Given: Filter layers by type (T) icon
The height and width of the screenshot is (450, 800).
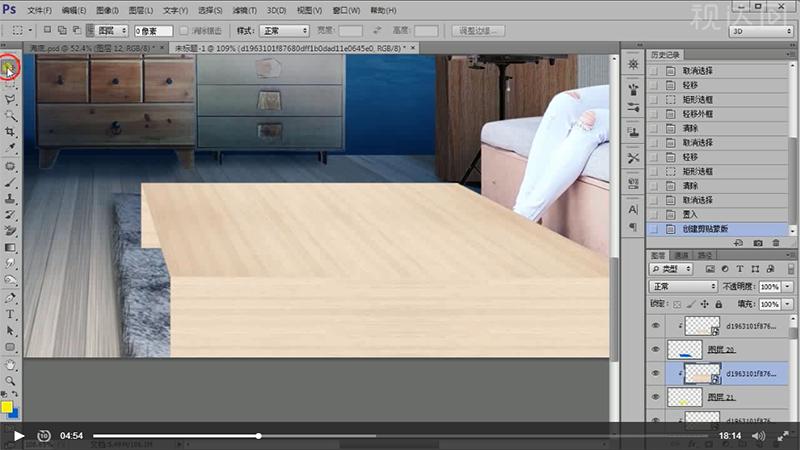Looking at the screenshot, I should [x=740, y=269].
